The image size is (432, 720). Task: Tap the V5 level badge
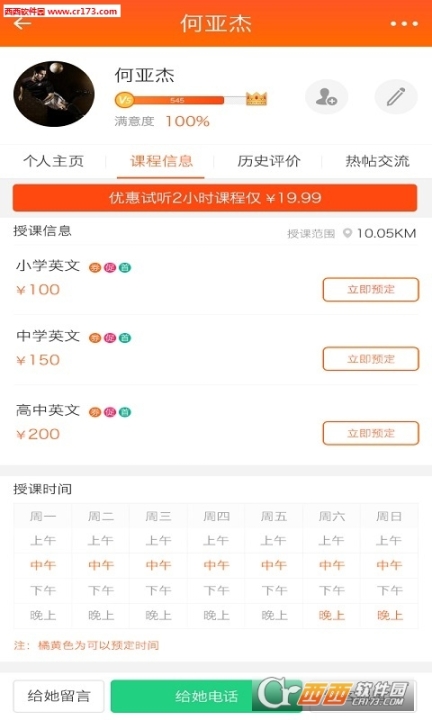coord(124,100)
